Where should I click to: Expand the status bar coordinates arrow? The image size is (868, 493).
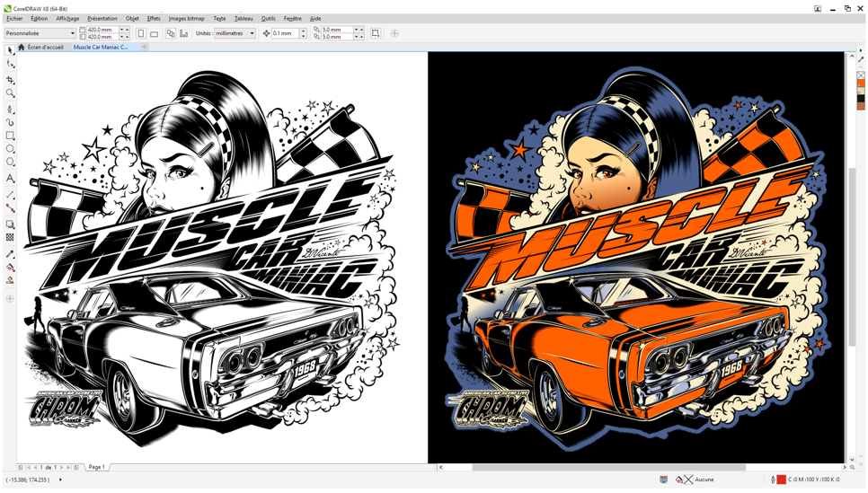(60, 480)
